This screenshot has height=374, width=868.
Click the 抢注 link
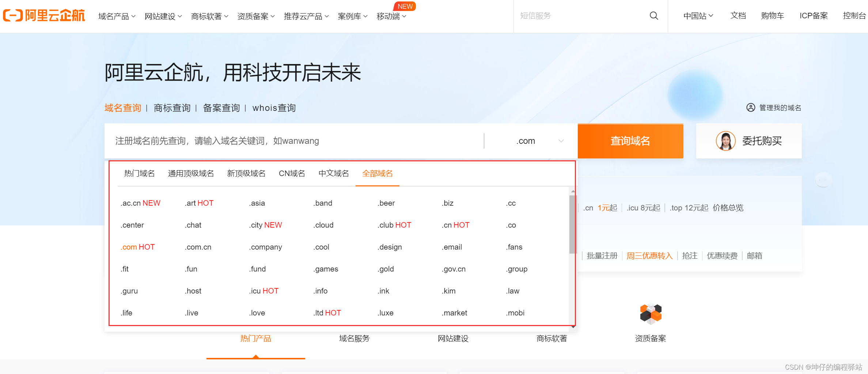point(690,256)
